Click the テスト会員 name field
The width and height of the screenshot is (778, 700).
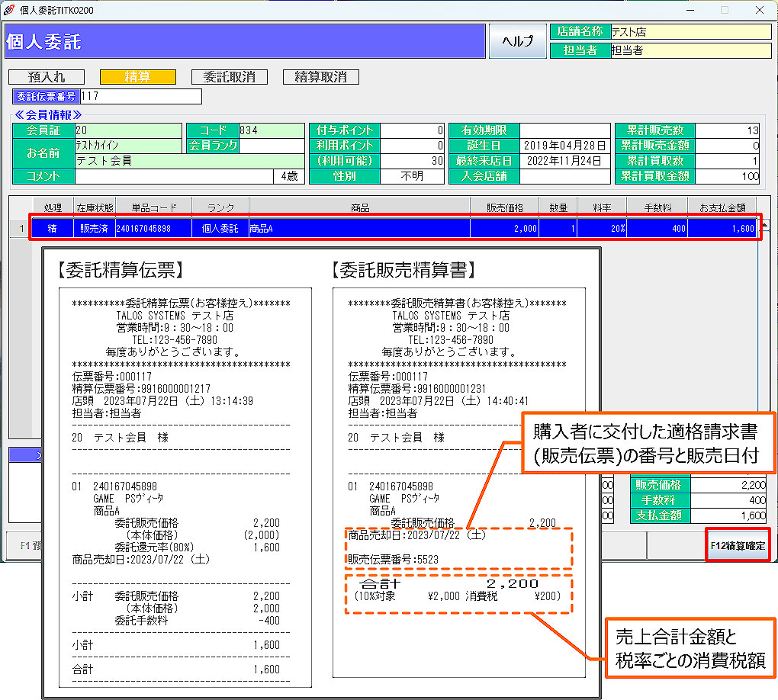pos(189,161)
